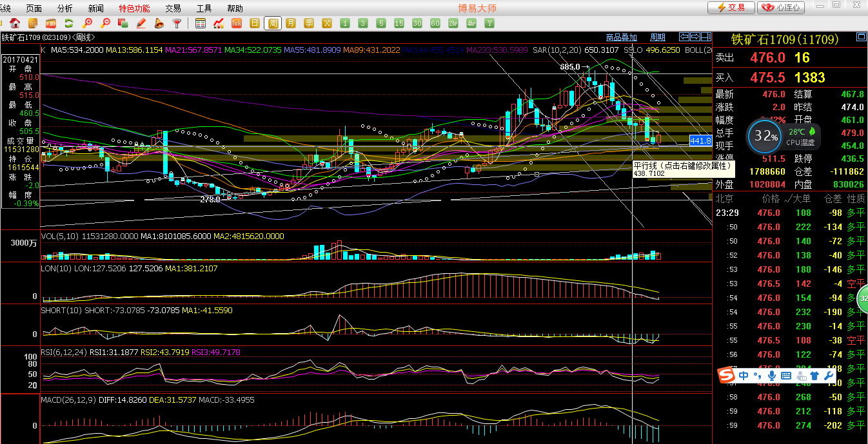Click the 卖出 476.0 ask price
868x444 pixels.
(x=767, y=58)
